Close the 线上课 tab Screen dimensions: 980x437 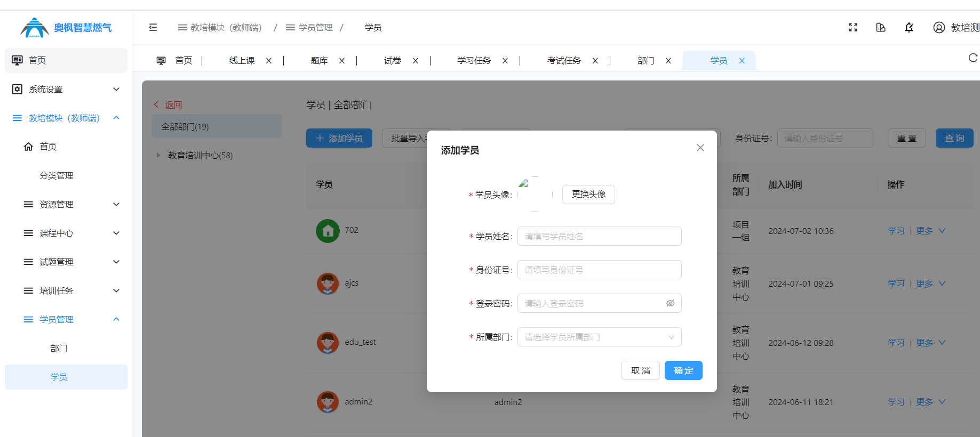[269, 61]
